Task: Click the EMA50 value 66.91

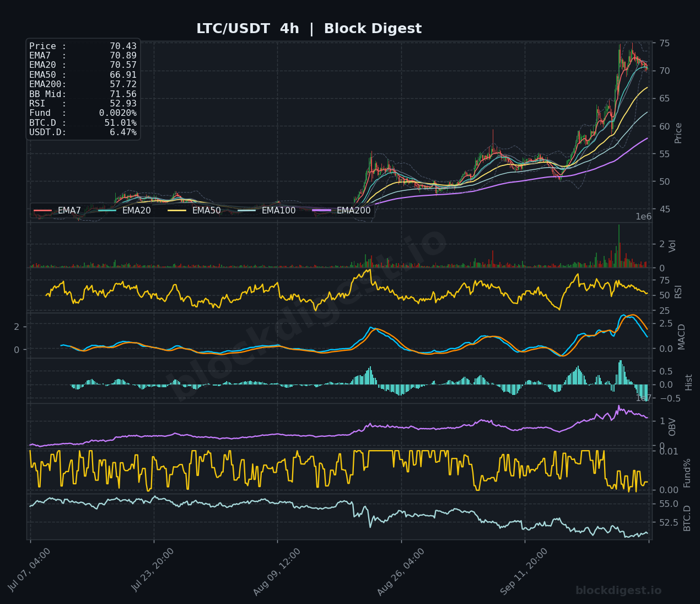Action: [123, 75]
